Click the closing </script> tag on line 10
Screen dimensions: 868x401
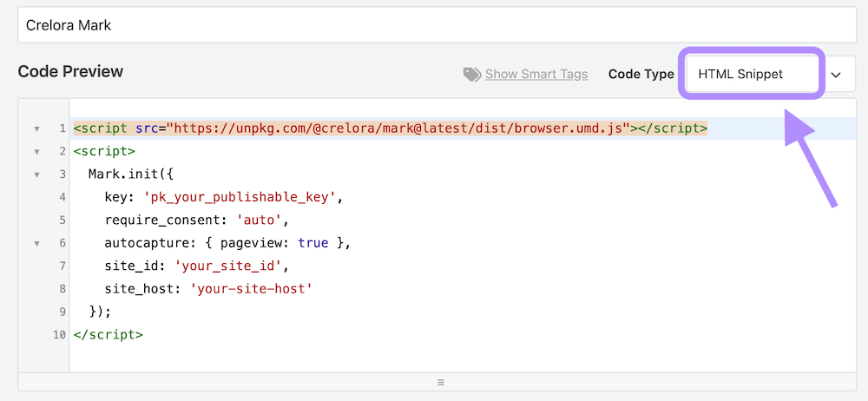pos(108,334)
